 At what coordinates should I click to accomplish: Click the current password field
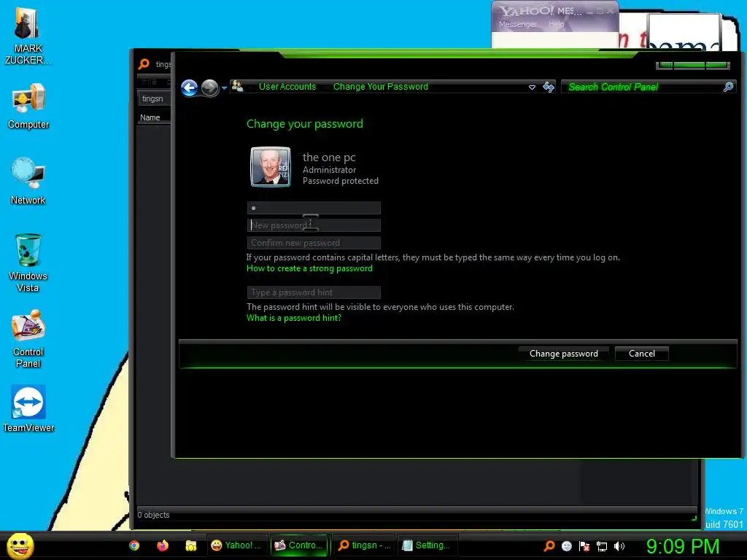coord(314,208)
